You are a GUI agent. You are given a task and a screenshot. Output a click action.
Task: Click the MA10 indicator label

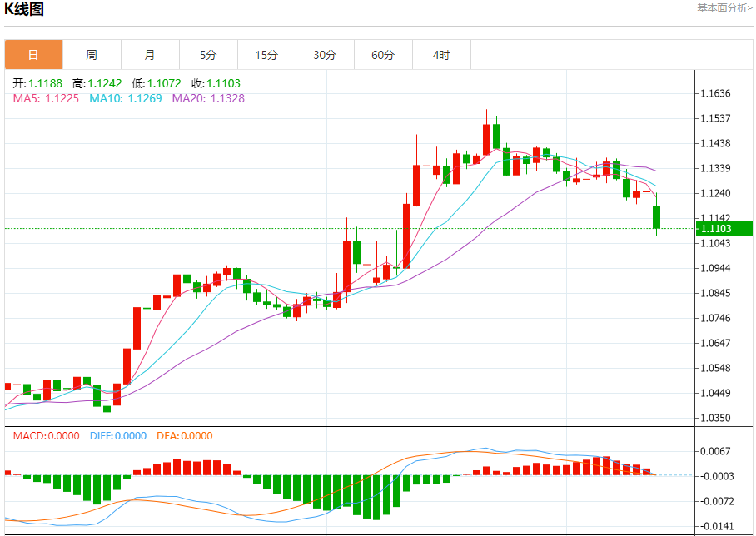point(126,98)
